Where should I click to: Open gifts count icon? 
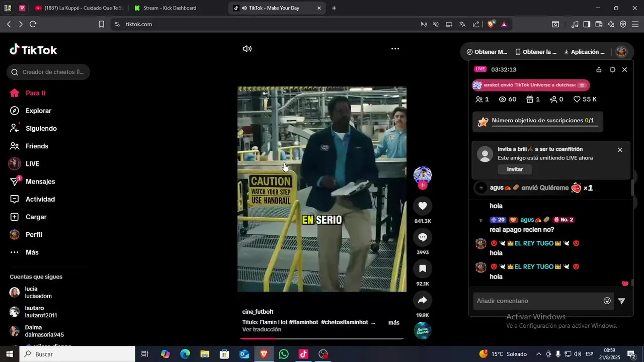point(533,100)
